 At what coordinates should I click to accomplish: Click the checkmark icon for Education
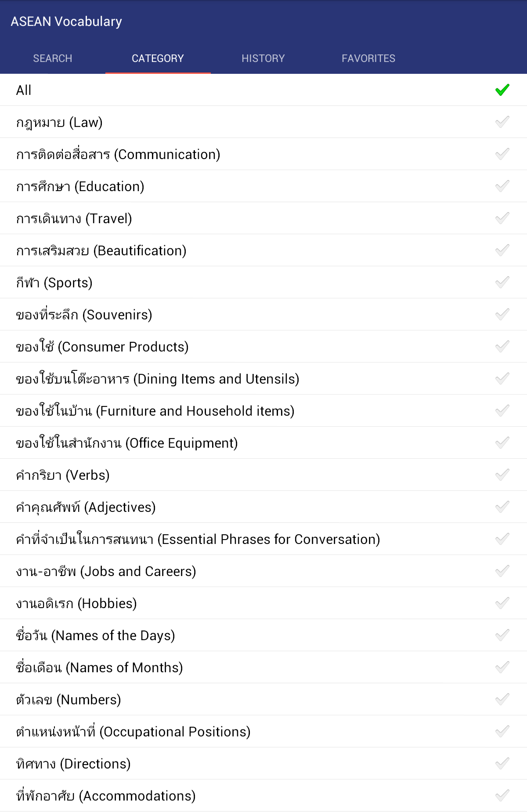coord(502,186)
